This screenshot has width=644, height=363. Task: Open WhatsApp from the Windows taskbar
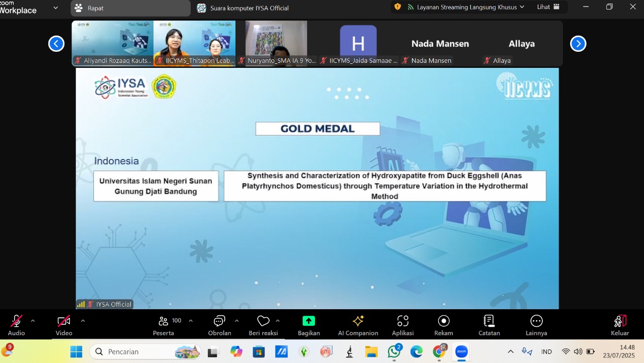pyautogui.click(x=394, y=351)
